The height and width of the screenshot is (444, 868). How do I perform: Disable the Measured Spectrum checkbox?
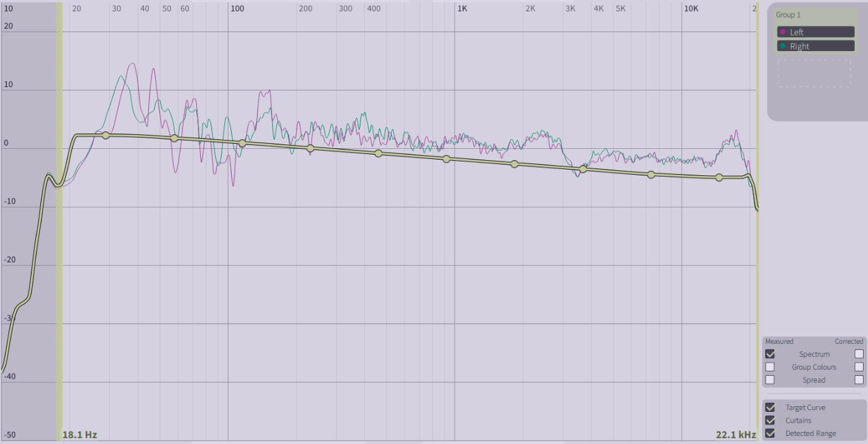(x=770, y=354)
